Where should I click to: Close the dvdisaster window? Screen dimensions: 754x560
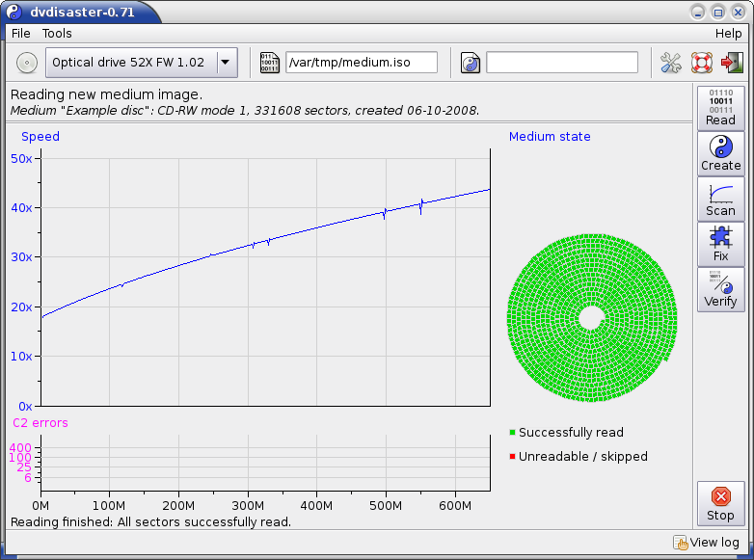click(x=739, y=12)
